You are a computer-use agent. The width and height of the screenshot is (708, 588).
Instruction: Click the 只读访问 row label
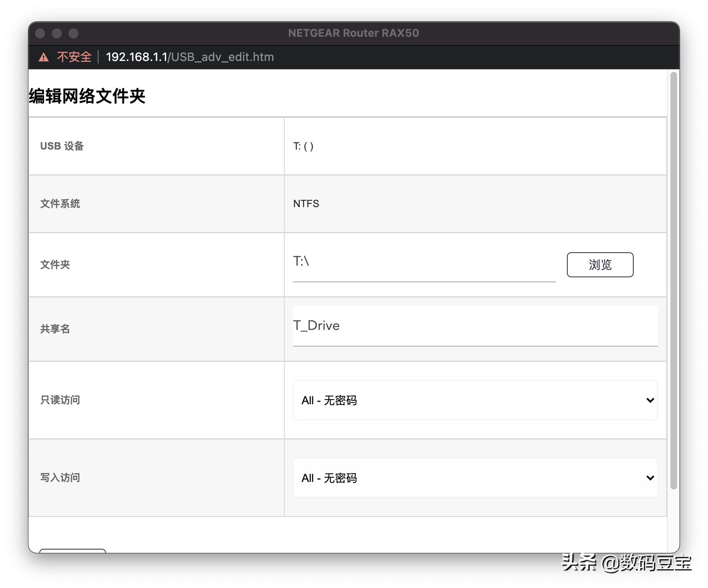60,400
